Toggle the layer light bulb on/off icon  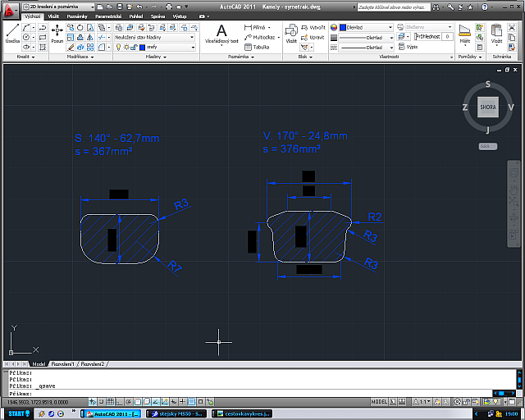[x=118, y=48]
